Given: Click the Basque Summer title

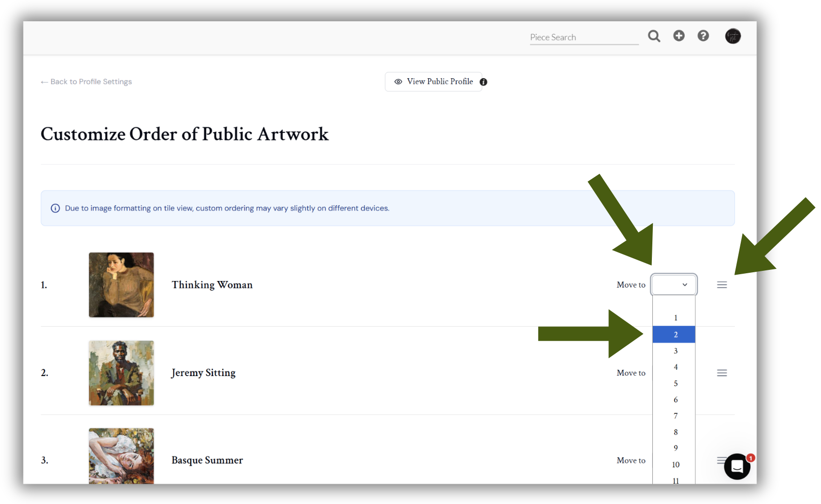Looking at the screenshot, I should [207, 460].
